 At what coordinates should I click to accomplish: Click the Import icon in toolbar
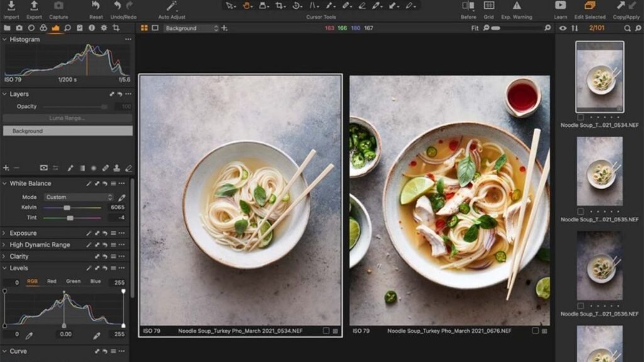[x=11, y=6]
